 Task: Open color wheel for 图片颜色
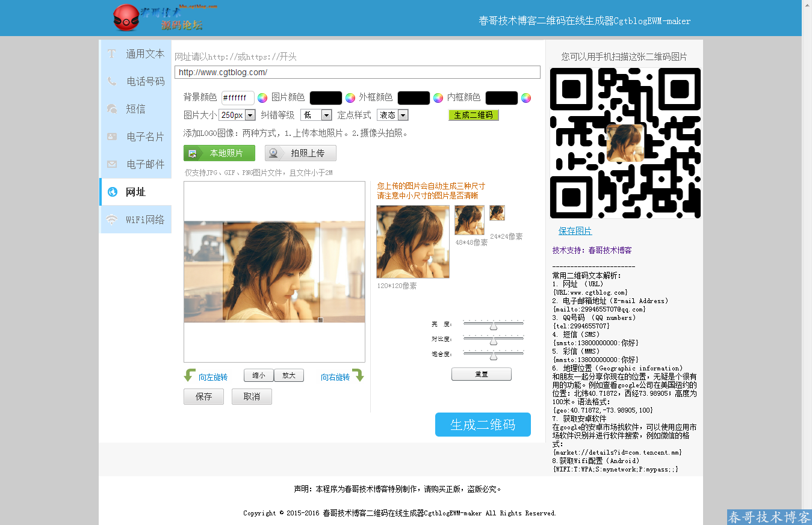click(x=350, y=98)
